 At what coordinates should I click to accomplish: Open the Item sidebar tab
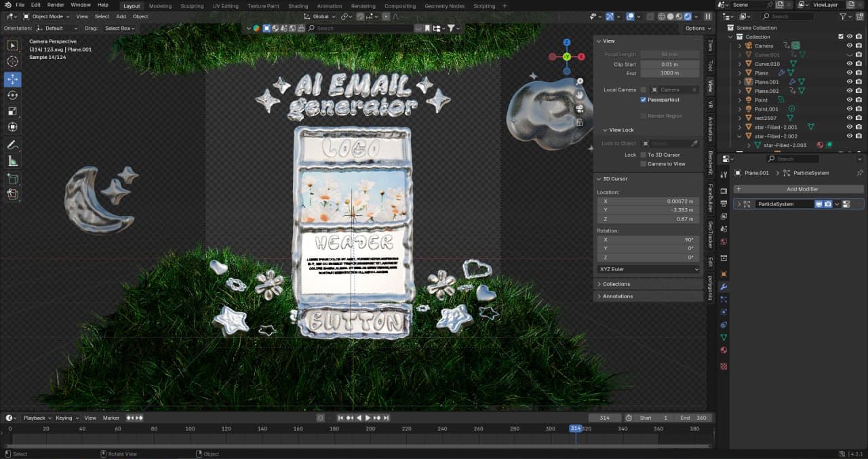(x=710, y=45)
